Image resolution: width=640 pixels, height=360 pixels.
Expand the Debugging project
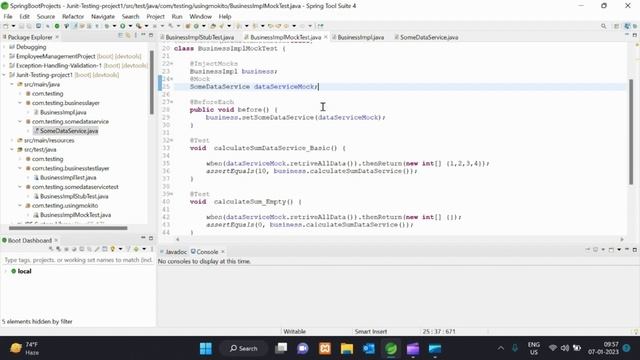[4, 47]
